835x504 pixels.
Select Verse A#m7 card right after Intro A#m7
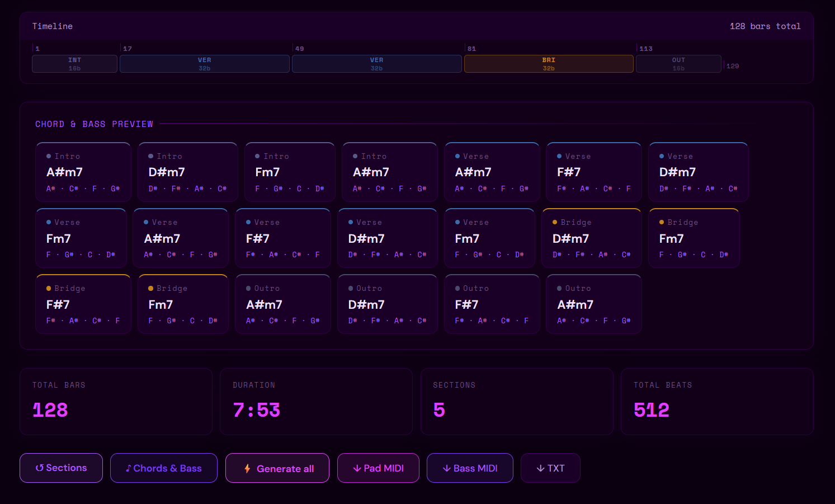pos(492,172)
